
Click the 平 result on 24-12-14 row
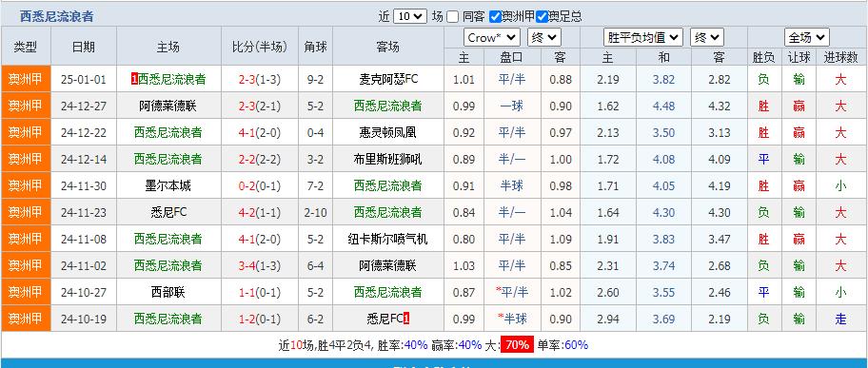click(x=763, y=159)
